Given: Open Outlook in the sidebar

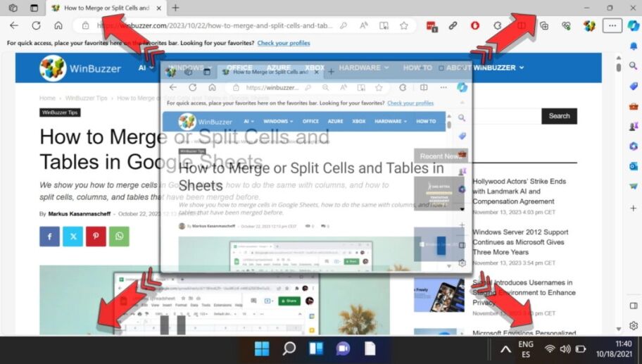Looking at the screenshot, I should 634,166.
